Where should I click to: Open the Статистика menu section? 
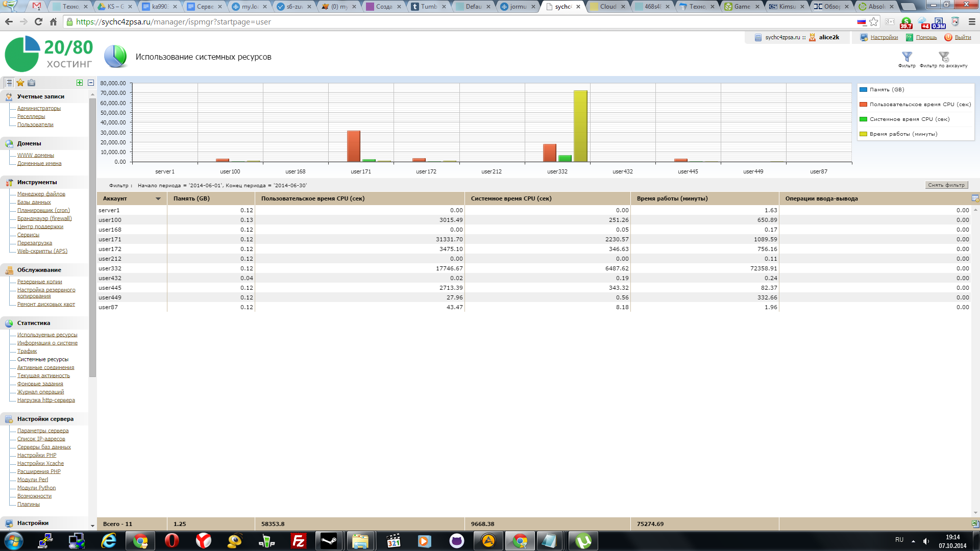pyautogui.click(x=34, y=323)
